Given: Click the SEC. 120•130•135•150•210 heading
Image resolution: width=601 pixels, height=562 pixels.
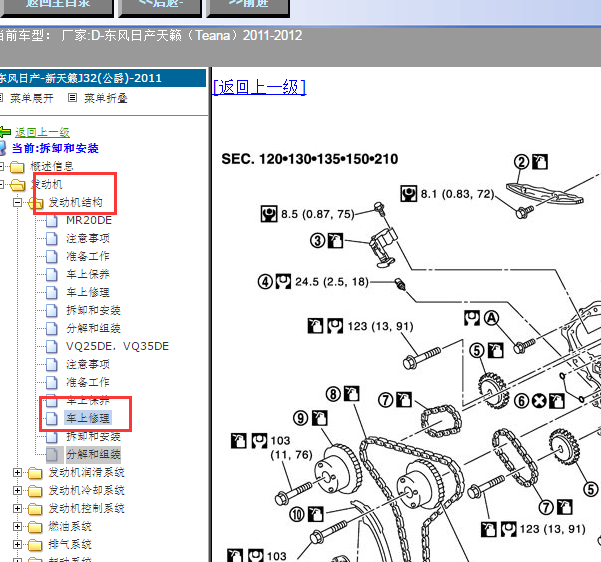Looking at the screenshot, I should 310,159.
